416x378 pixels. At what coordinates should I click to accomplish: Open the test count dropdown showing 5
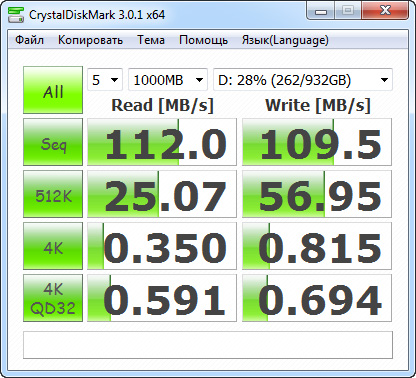pos(105,80)
